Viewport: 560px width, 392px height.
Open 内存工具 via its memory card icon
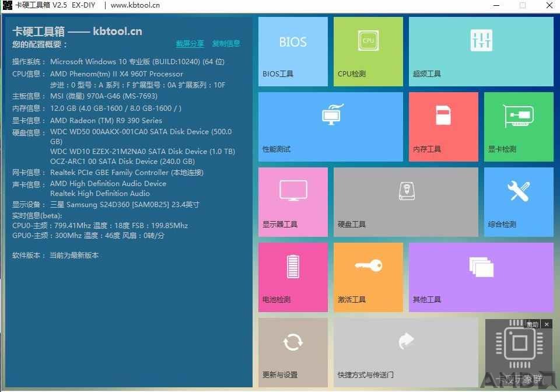(x=443, y=115)
